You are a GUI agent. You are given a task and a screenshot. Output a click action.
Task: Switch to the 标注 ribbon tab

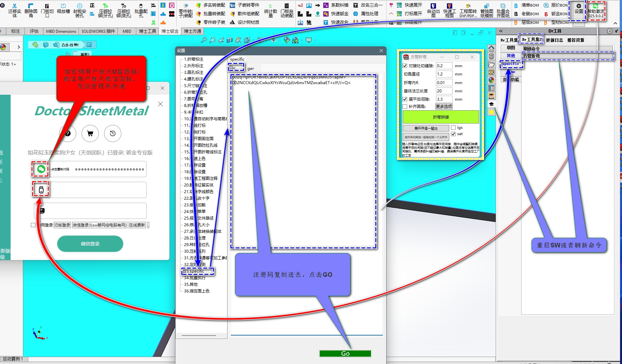pos(16,31)
